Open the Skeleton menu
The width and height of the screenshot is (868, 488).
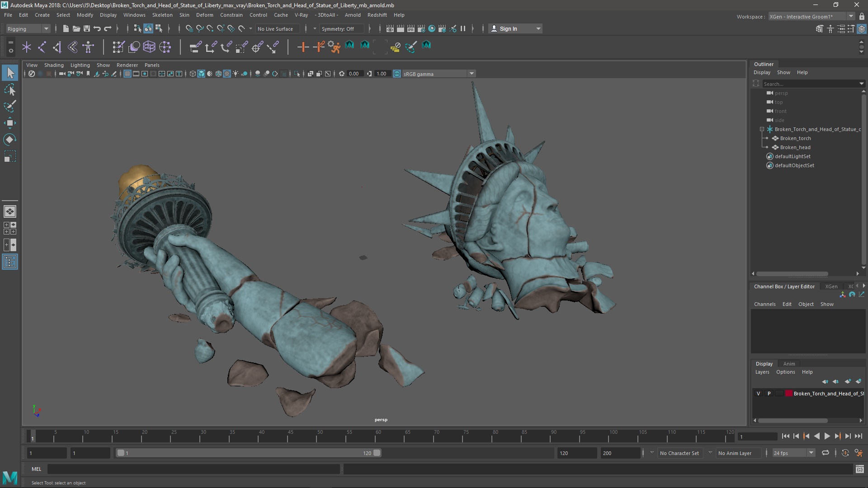(162, 15)
